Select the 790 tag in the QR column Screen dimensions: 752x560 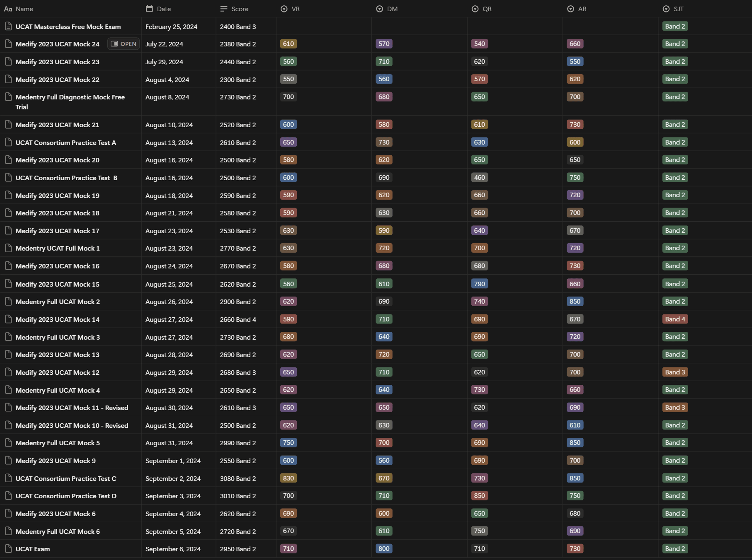click(479, 284)
